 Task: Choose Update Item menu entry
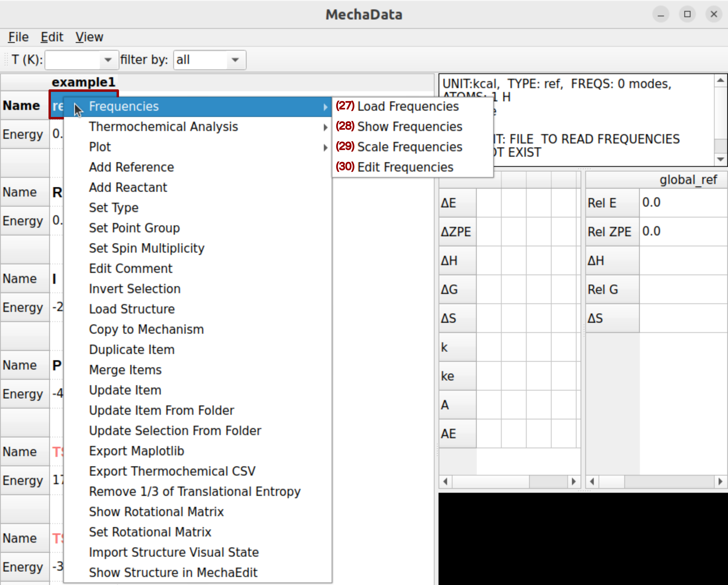click(197, 390)
